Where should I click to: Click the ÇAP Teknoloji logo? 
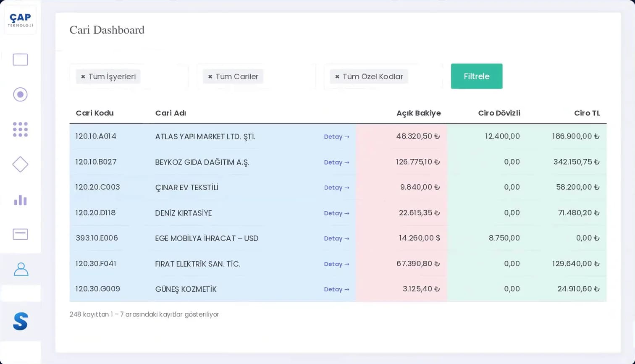[20, 20]
